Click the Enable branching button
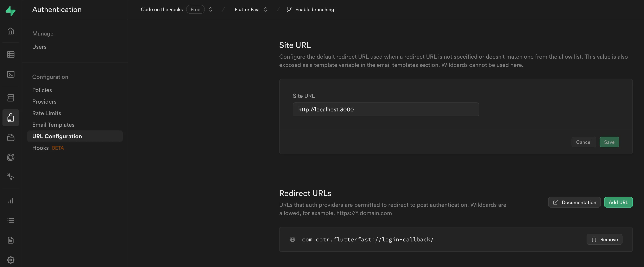The width and height of the screenshot is (644, 267). [x=310, y=9]
